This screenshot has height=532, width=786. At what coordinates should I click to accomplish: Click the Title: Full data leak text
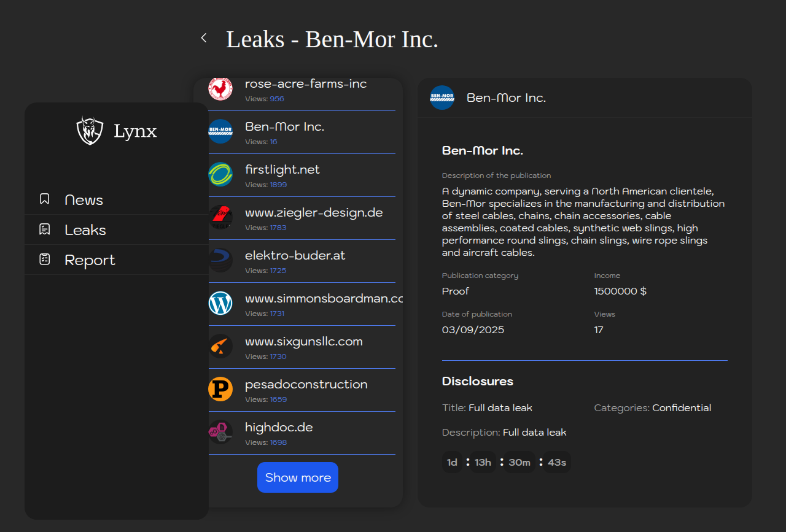pos(487,407)
